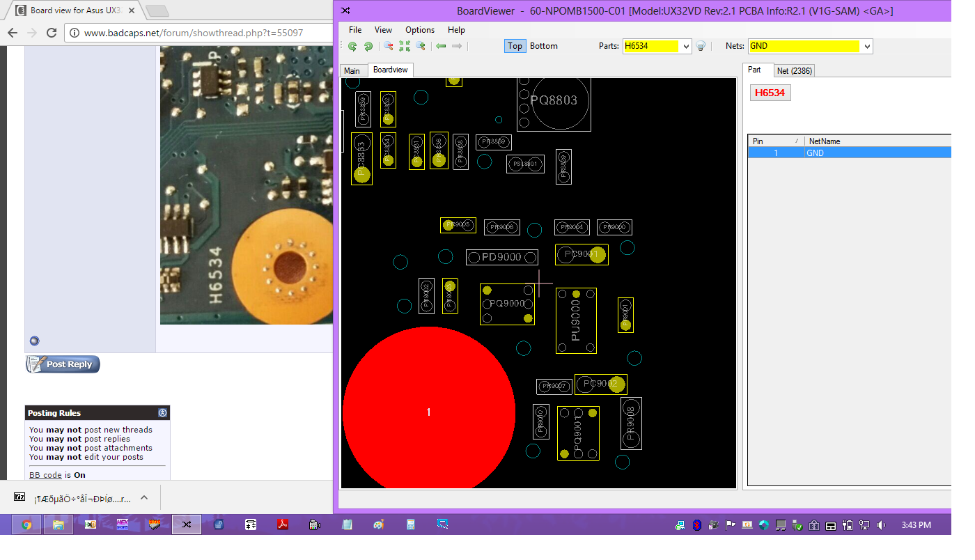Screen dimensions: 975x560
Task: Collapse the Posting Rules box
Action: click(x=162, y=413)
